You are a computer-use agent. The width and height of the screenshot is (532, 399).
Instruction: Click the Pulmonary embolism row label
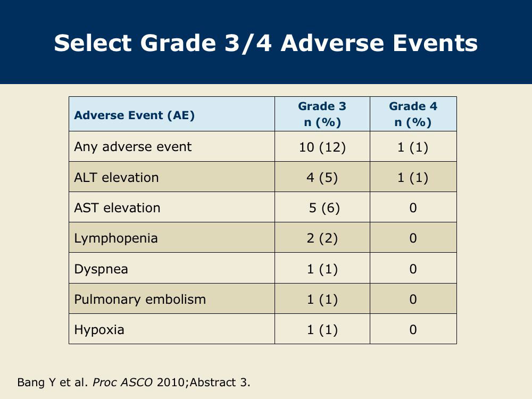pyautogui.click(x=140, y=300)
